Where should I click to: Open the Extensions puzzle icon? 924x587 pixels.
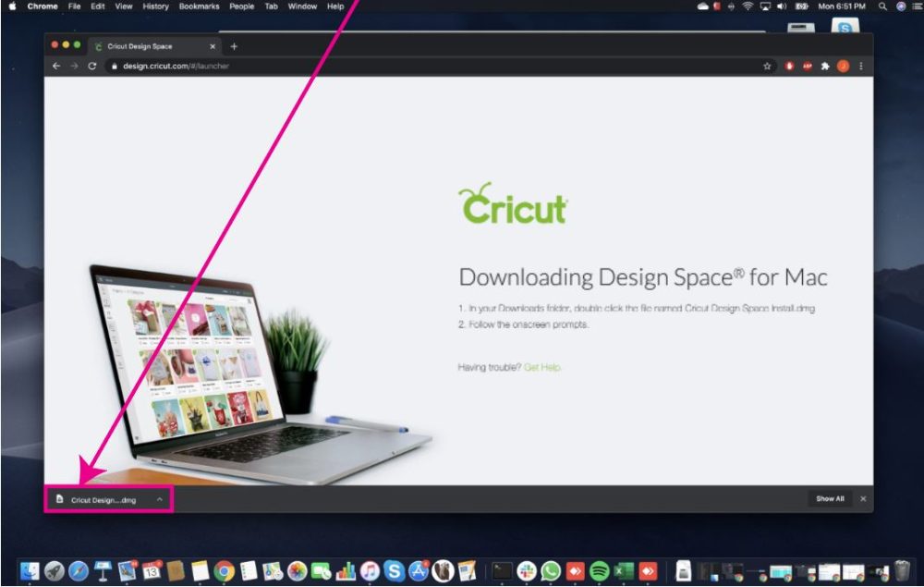pos(825,66)
